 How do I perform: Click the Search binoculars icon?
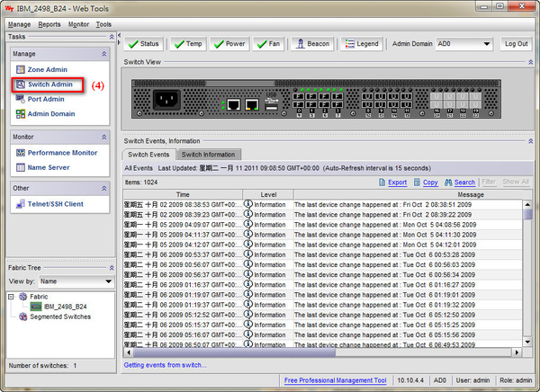pyautogui.click(x=448, y=183)
